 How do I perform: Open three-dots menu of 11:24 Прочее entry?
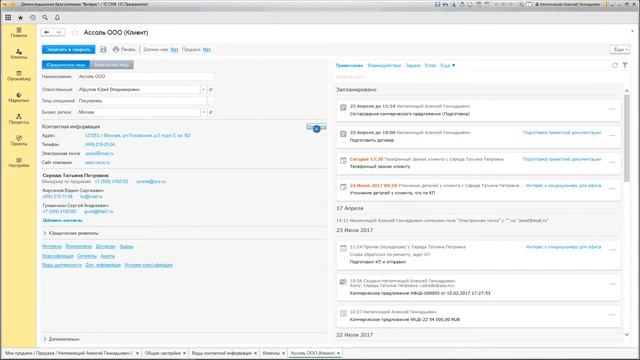[612, 250]
